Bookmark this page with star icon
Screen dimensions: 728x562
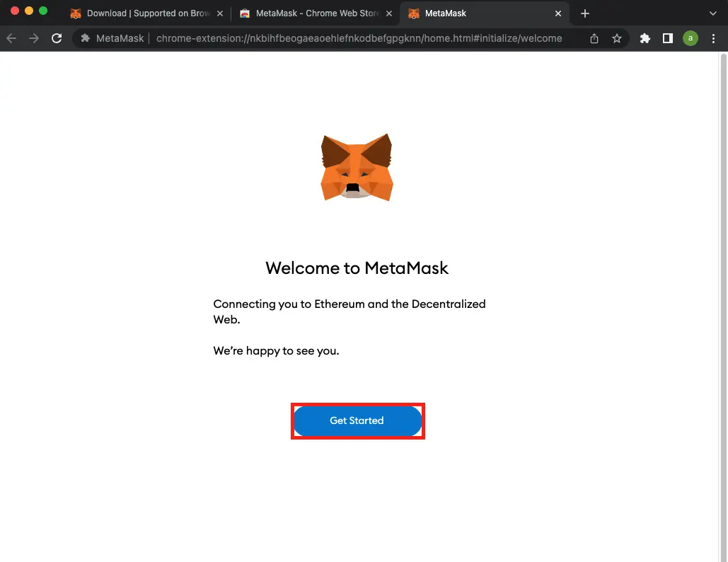[x=617, y=38]
